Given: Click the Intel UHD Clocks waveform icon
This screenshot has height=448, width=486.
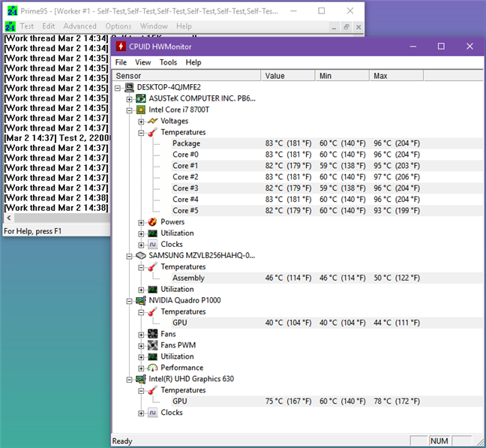Looking at the screenshot, I should point(152,412).
